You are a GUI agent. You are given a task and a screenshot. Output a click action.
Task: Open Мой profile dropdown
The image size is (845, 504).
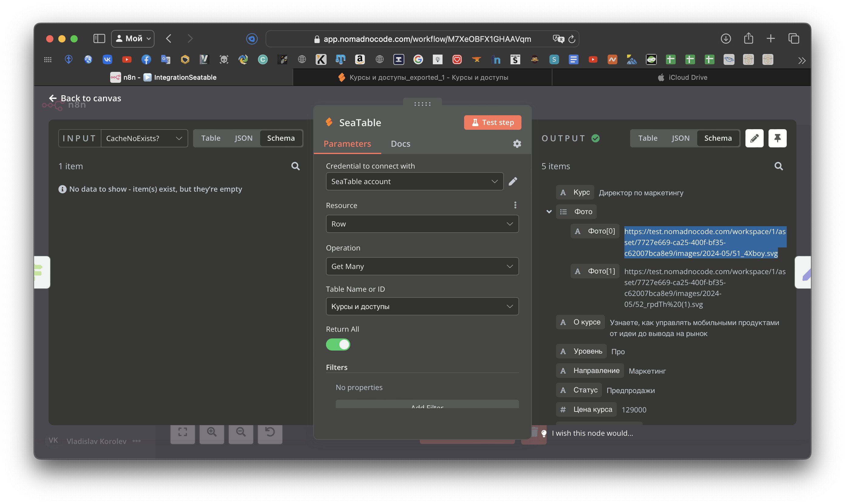point(133,39)
